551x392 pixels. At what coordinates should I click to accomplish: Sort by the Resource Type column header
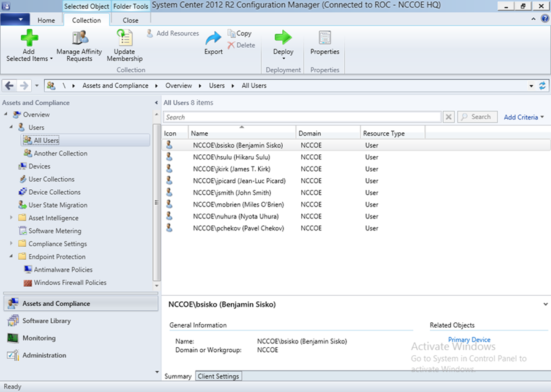[x=393, y=134]
